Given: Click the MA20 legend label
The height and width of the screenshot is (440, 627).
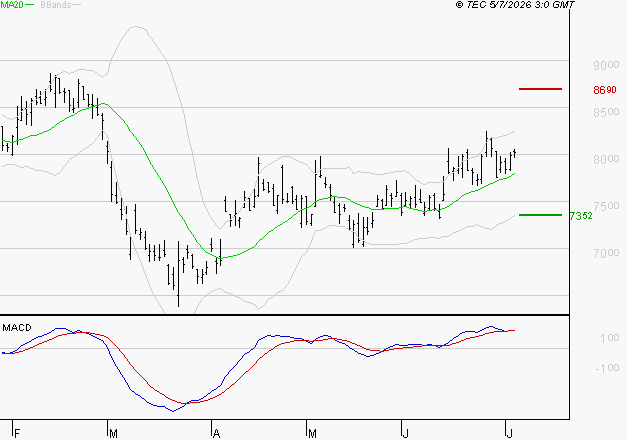Looking at the screenshot, I should click(12, 5).
